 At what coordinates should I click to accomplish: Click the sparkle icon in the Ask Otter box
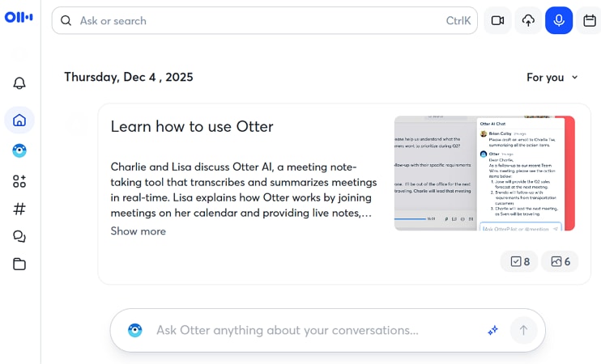[x=492, y=330]
